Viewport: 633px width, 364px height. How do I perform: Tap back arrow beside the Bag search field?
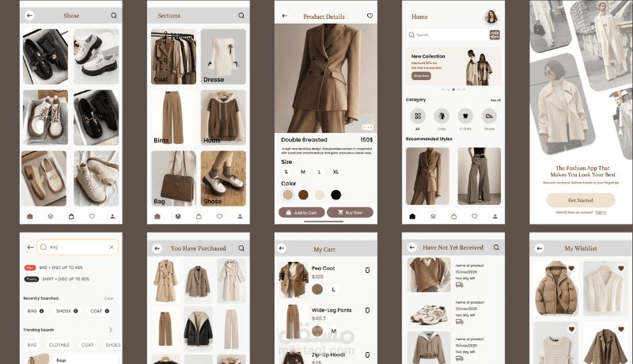30,247
